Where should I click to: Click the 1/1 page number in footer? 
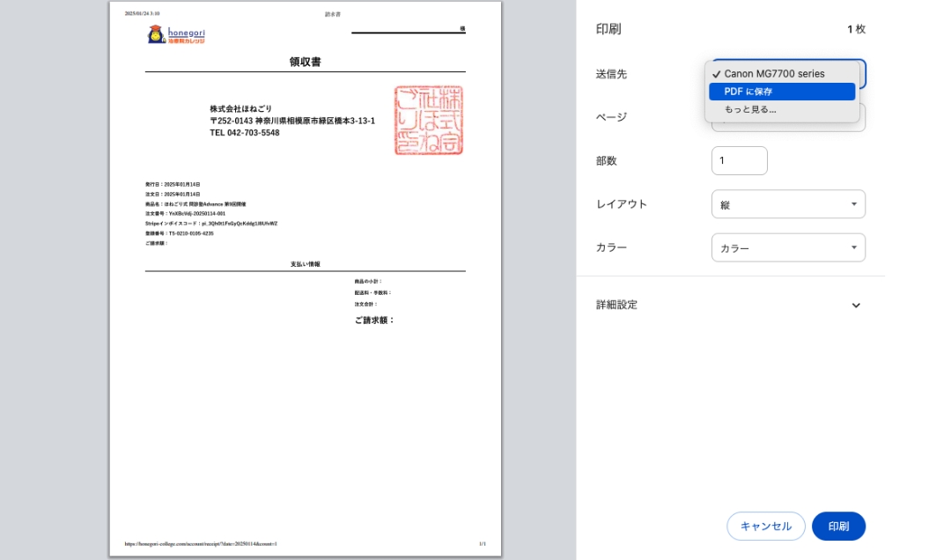coord(483,543)
